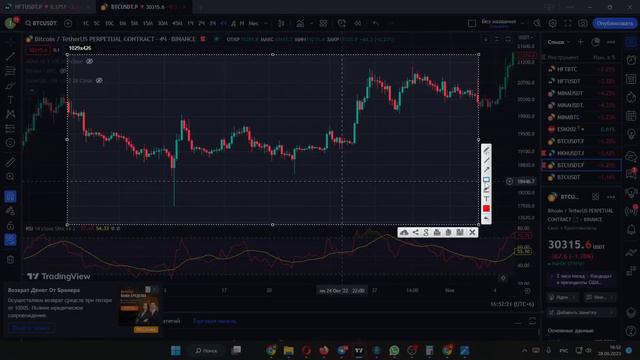Enter fullscreen chart mode
Image resolution: width=640 pixels, height=360 pixels.
tap(568, 23)
